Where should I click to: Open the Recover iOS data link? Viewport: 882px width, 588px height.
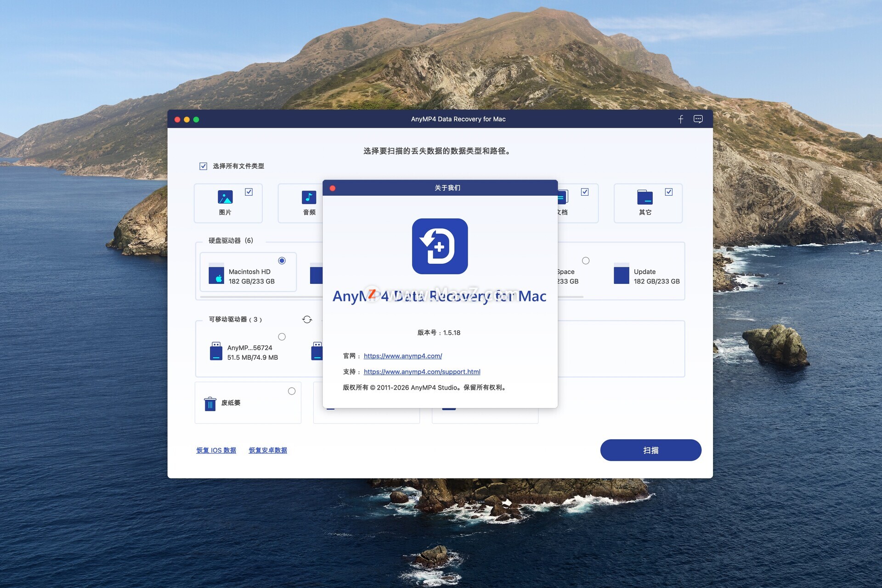tap(216, 450)
